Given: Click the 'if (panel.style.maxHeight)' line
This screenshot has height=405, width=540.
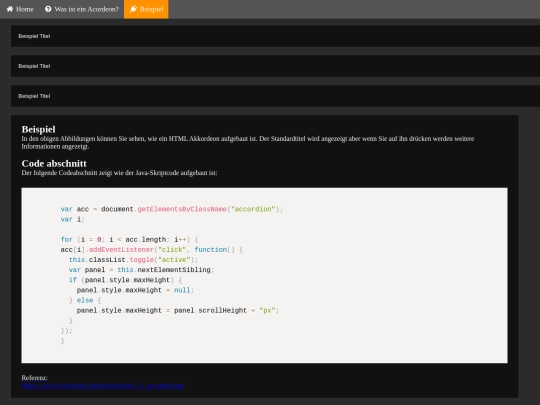Looking at the screenshot, I should 125,280.
